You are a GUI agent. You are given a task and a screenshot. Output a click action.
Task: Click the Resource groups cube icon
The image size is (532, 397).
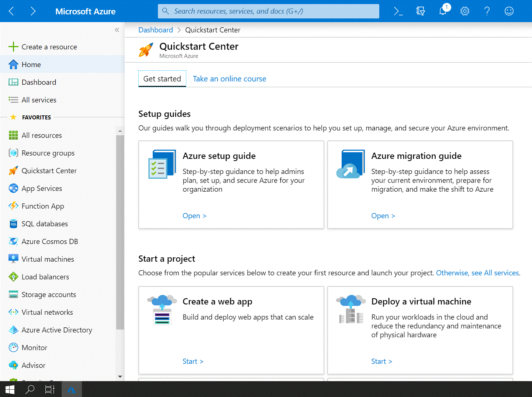coord(13,153)
